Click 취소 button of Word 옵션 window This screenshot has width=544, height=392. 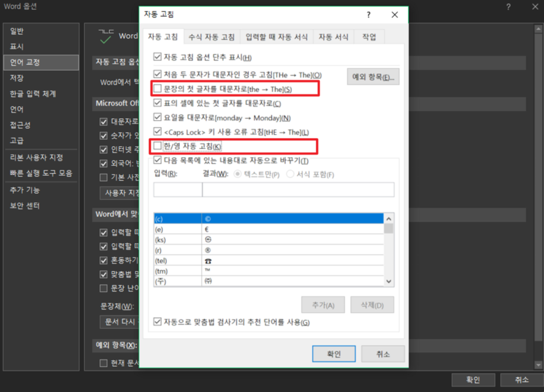(x=522, y=380)
